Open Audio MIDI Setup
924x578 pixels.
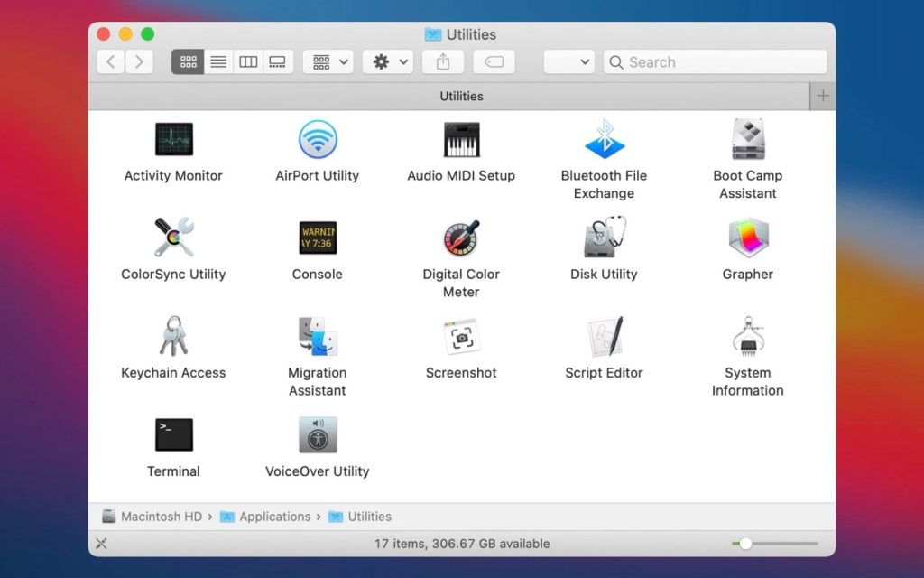click(x=461, y=140)
